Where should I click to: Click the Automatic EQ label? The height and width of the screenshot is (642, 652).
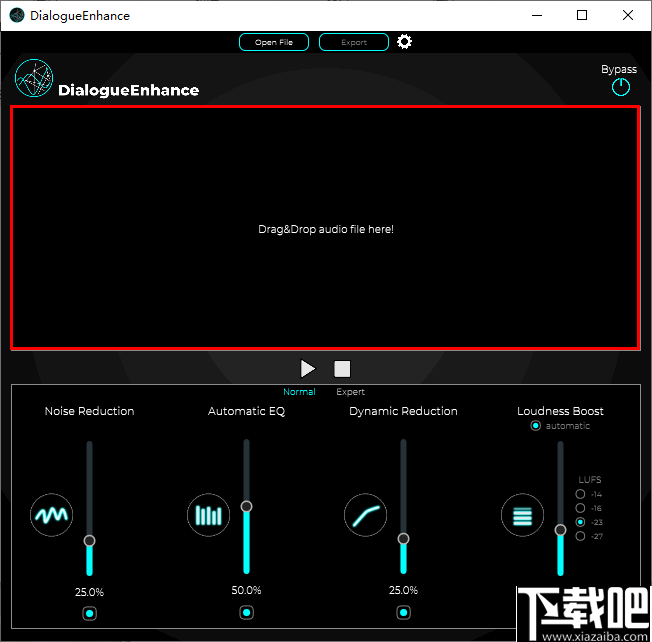point(247,411)
